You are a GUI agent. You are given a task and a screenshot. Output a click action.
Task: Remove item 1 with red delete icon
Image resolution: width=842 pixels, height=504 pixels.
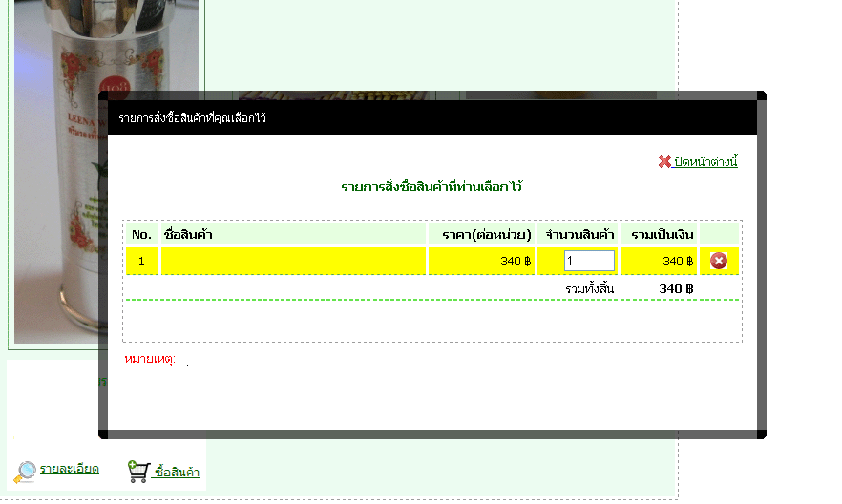click(x=719, y=261)
